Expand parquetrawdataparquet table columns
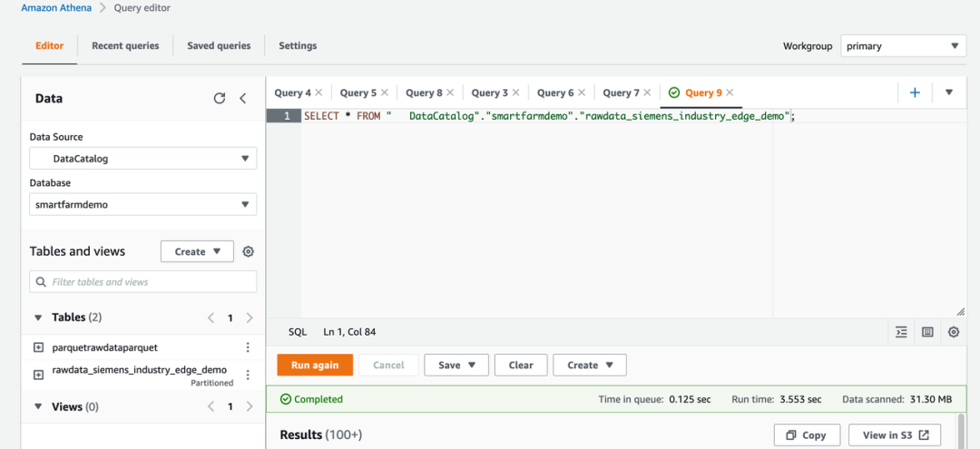This screenshot has width=980, height=449. pos(38,347)
